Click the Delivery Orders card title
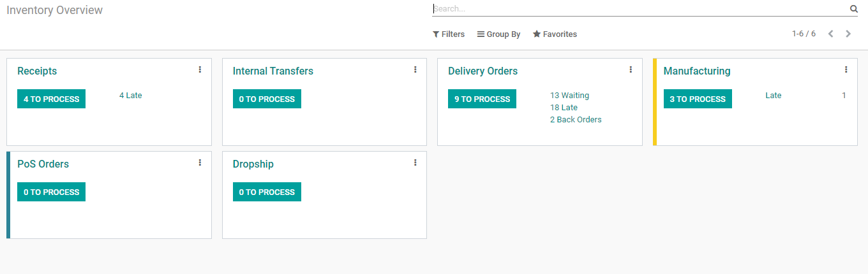 tap(483, 71)
